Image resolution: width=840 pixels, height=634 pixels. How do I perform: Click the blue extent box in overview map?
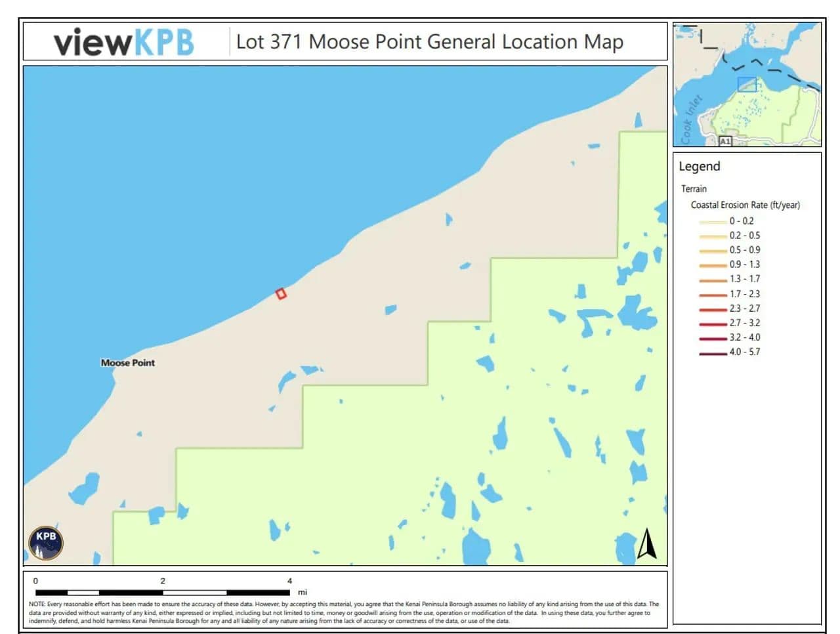click(747, 84)
